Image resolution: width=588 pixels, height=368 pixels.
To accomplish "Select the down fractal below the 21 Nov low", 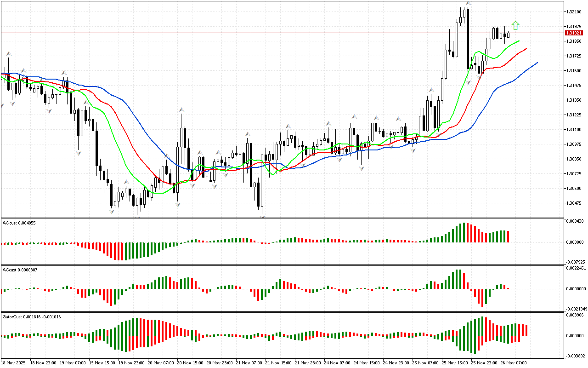I will [262, 215].
